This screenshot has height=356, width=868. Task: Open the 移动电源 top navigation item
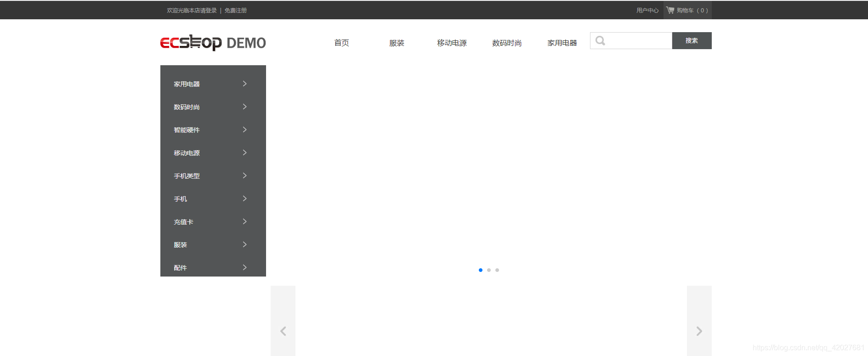(x=452, y=43)
